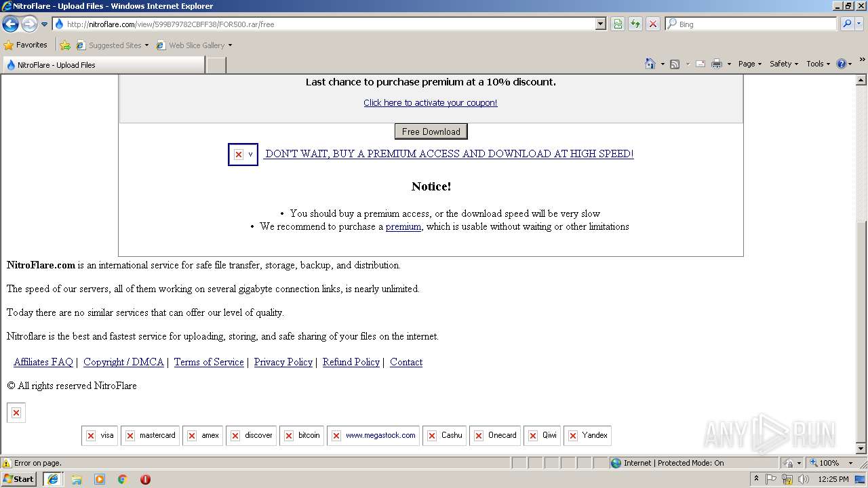Select the NitroFlare - Upload Files tab

pyautogui.click(x=103, y=65)
